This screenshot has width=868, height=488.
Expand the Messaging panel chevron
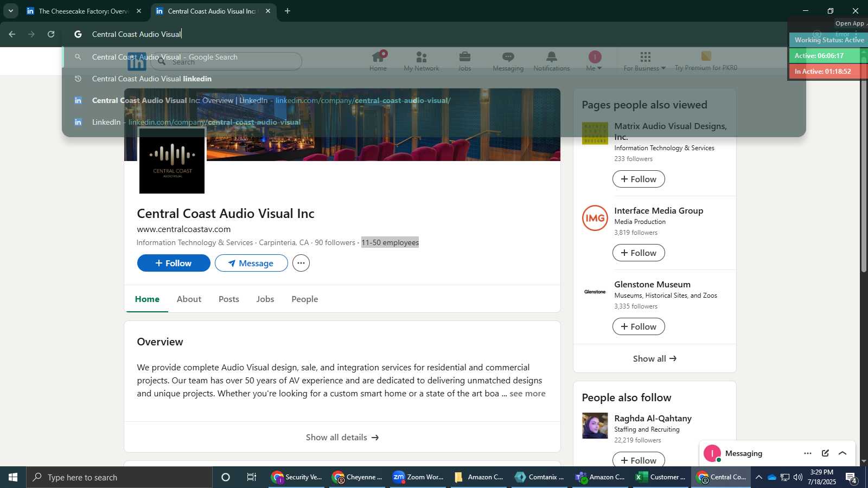pos(843,453)
